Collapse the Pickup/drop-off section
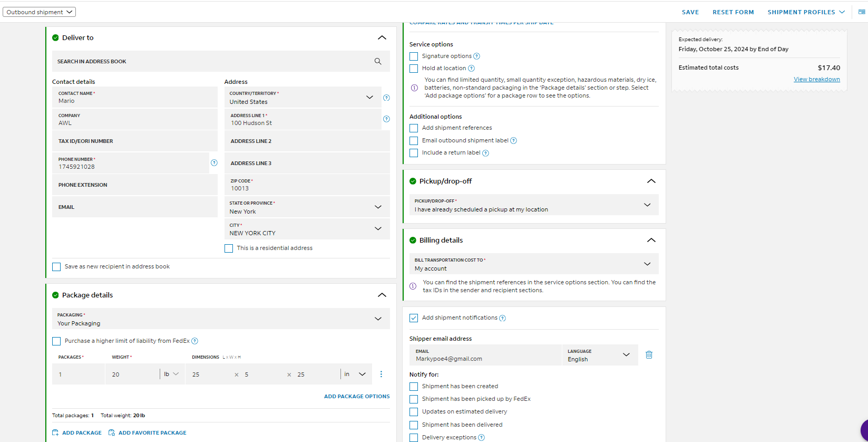This screenshot has height=442, width=868. click(x=651, y=181)
